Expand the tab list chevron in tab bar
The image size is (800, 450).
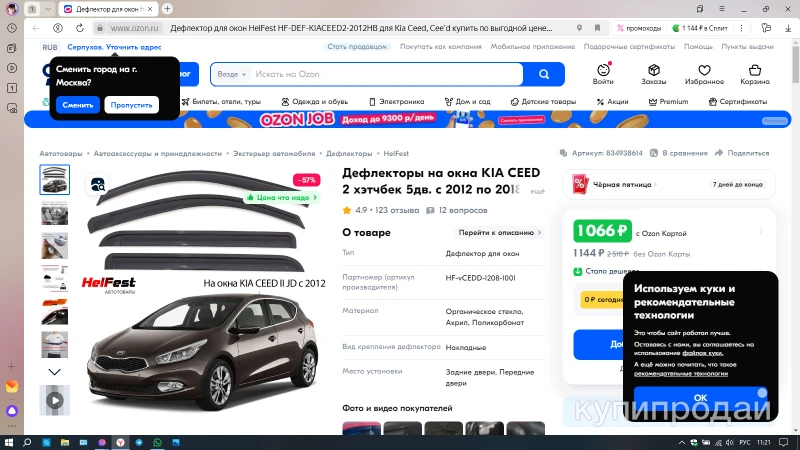click(x=47, y=9)
